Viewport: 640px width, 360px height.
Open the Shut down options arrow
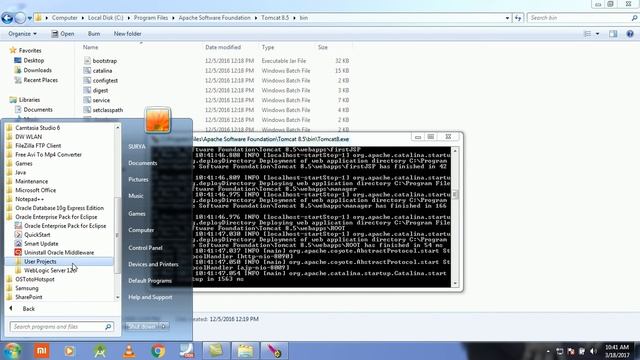click(x=164, y=327)
